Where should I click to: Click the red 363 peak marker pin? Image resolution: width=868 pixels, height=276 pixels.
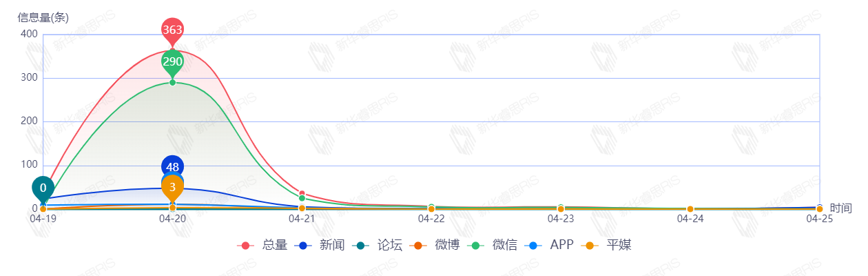coord(172,30)
